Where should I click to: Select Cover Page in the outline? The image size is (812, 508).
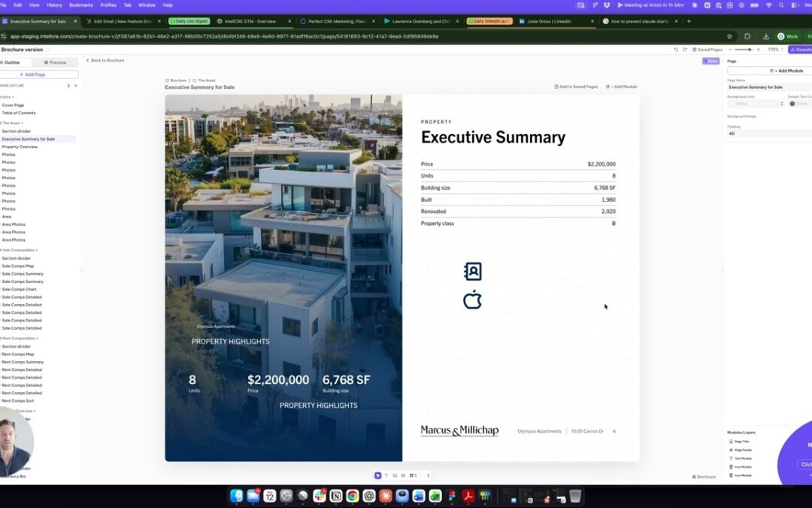pos(13,105)
